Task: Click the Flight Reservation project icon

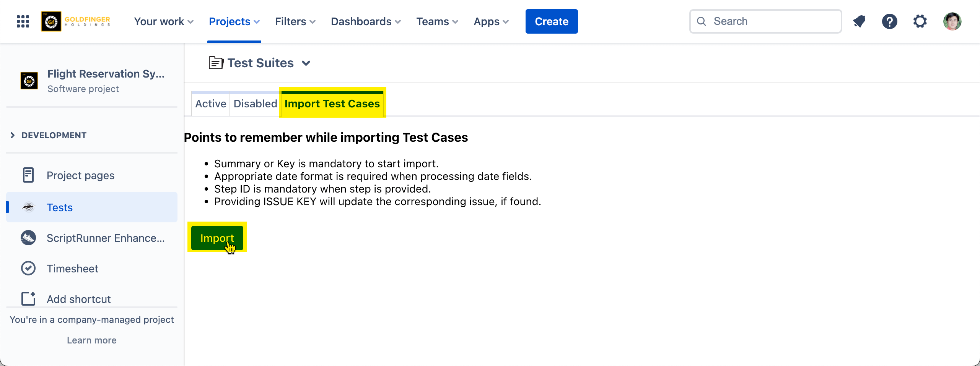Action: point(29,81)
